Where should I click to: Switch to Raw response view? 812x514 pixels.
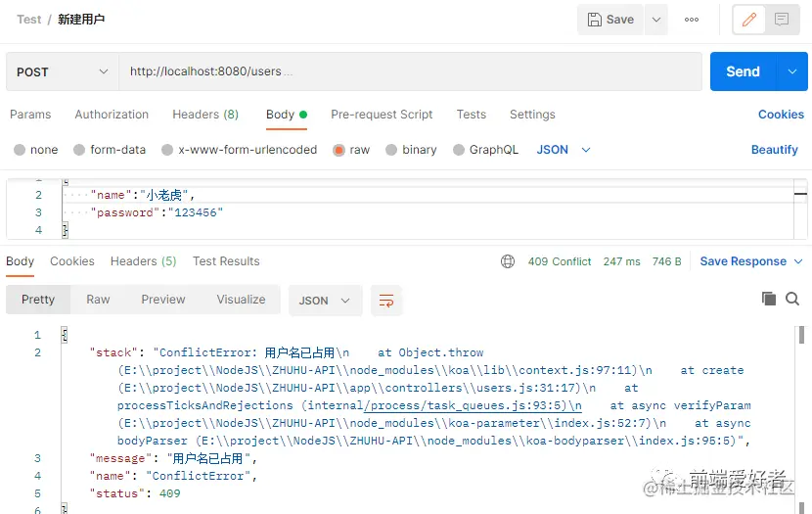click(x=98, y=300)
